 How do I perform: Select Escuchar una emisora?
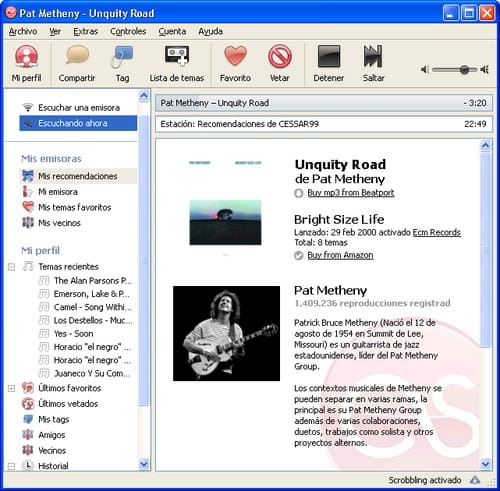click(79, 108)
